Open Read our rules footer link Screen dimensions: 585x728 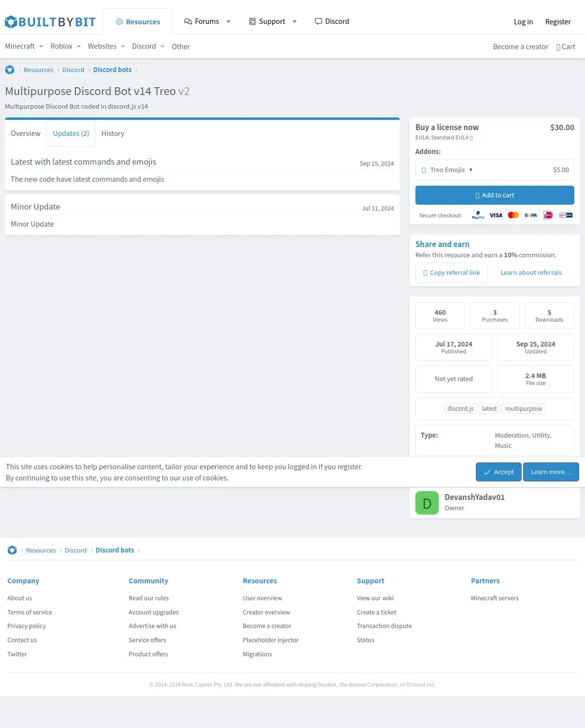(149, 598)
